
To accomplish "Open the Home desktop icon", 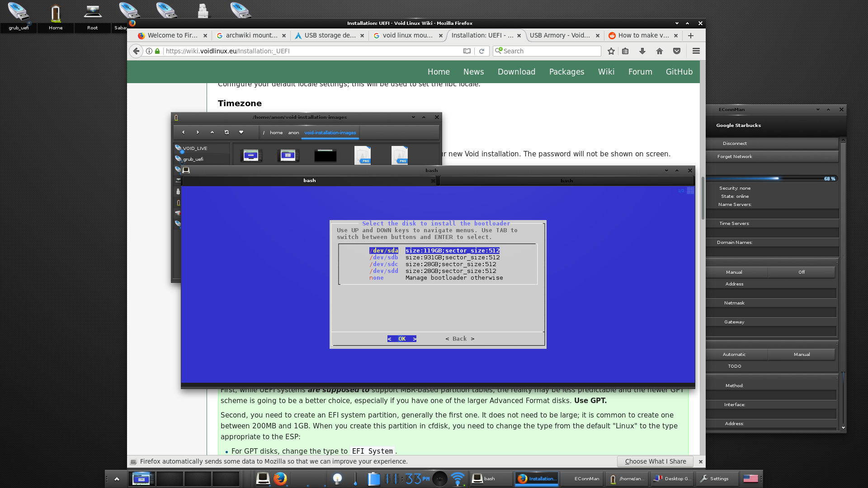I will [x=56, y=16].
